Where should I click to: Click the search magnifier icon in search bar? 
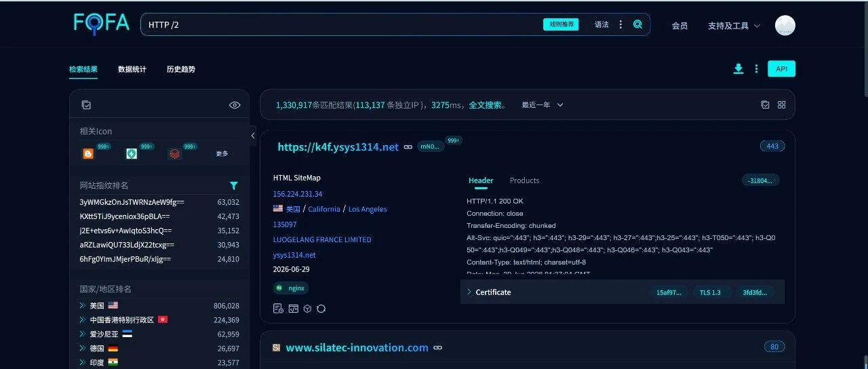[637, 24]
